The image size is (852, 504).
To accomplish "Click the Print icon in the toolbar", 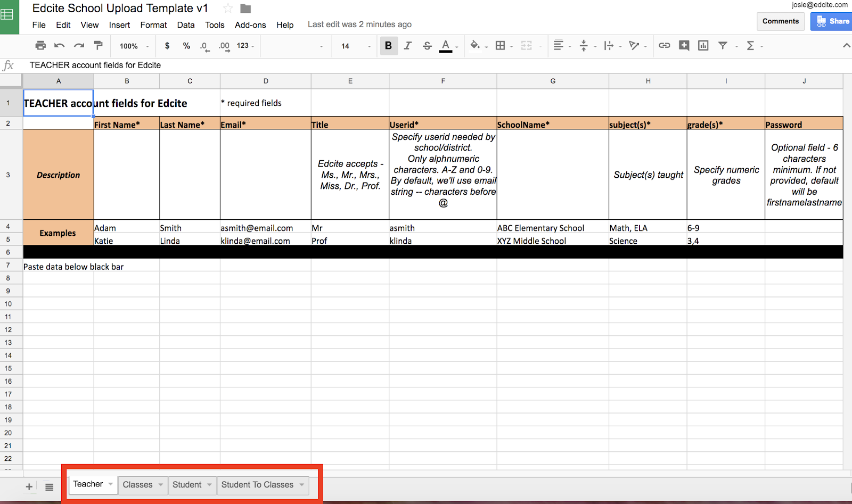I will (x=40, y=46).
